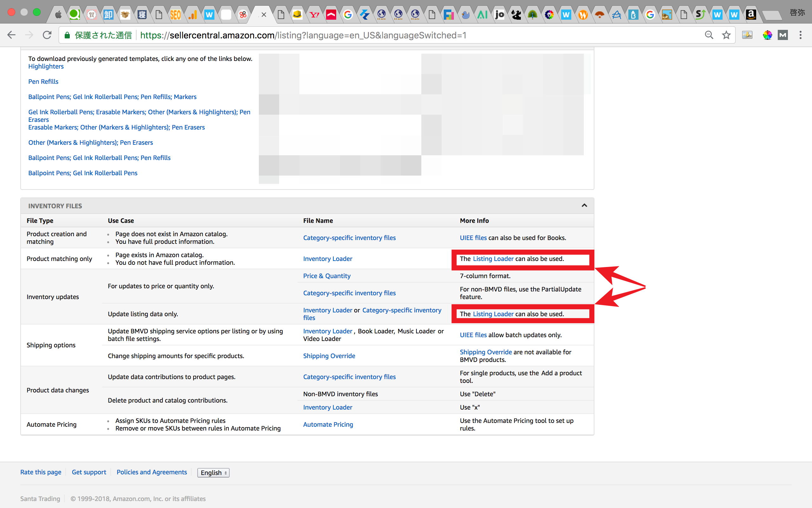Image resolution: width=812 pixels, height=508 pixels.
Task: Click the browser forward arrow
Action: [29, 35]
